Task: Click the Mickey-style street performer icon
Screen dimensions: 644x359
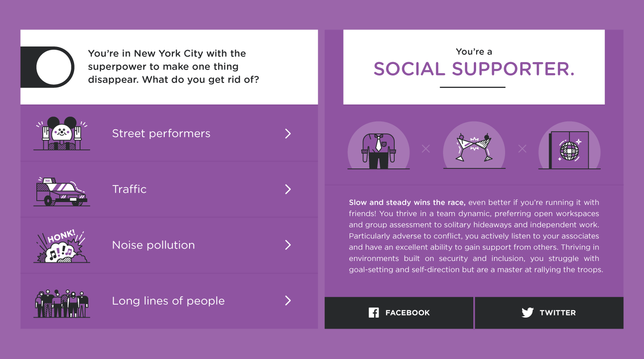Action: 62,133
